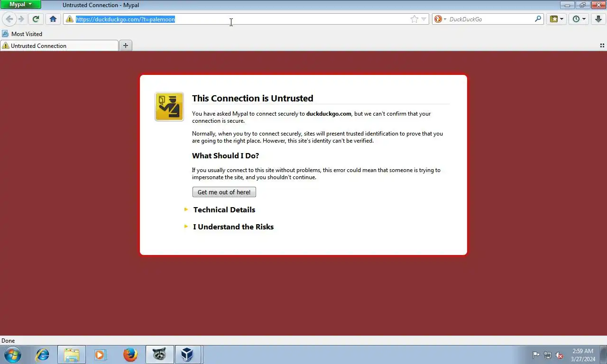607x364 pixels.
Task: Open the Most Visited bookmarks folder
Action: 22,34
